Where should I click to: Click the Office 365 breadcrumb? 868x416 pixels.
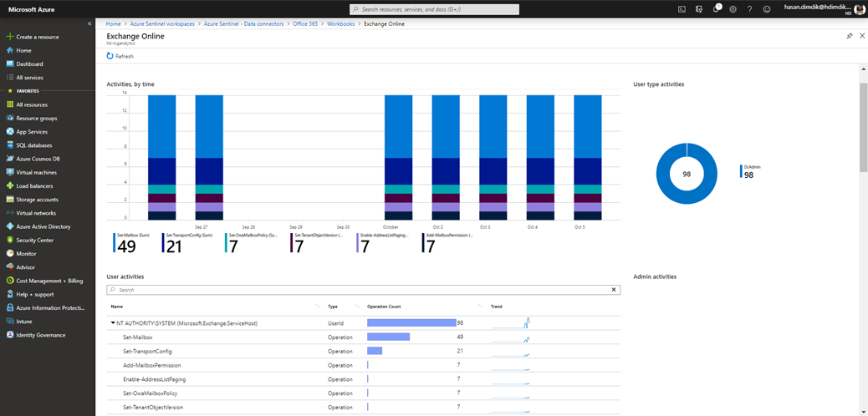(305, 24)
